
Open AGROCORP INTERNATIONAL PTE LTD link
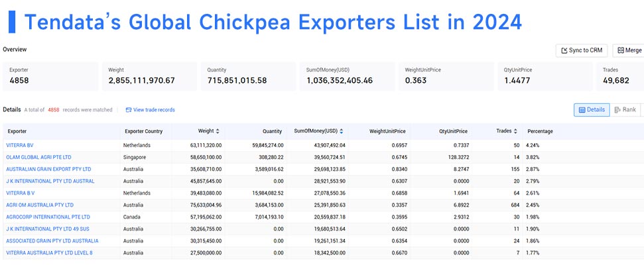point(48,217)
